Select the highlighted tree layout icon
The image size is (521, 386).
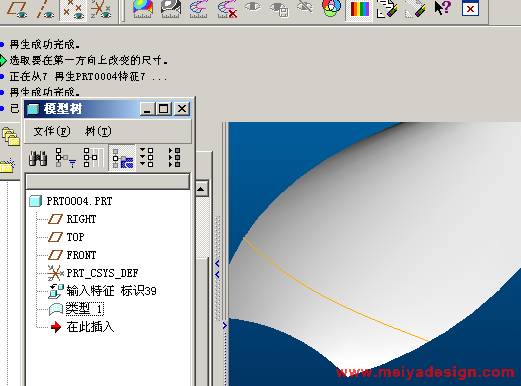coord(122,158)
